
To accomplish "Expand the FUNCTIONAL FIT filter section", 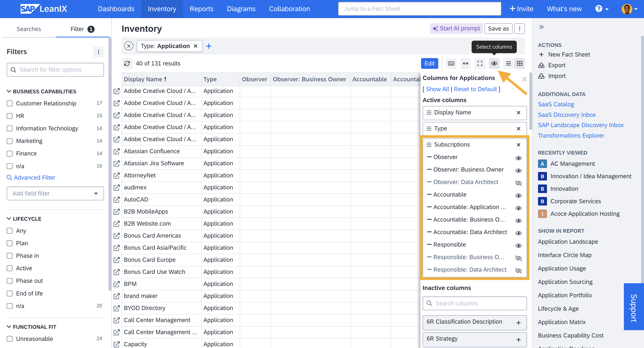I will tap(9, 327).
